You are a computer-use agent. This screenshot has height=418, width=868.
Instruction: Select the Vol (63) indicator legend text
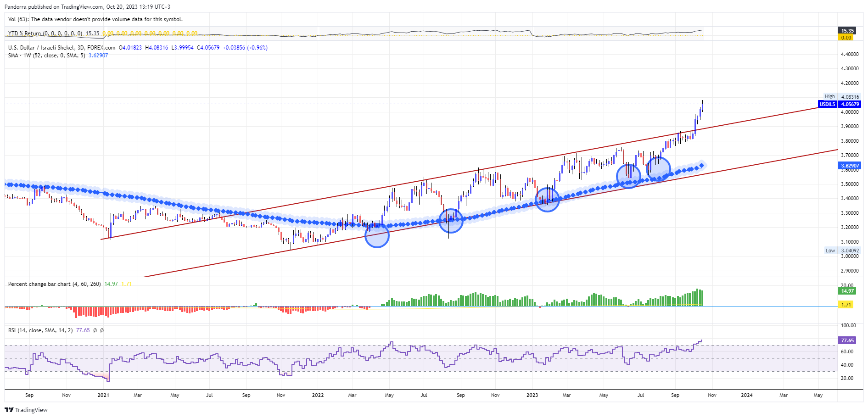click(x=95, y=19)
